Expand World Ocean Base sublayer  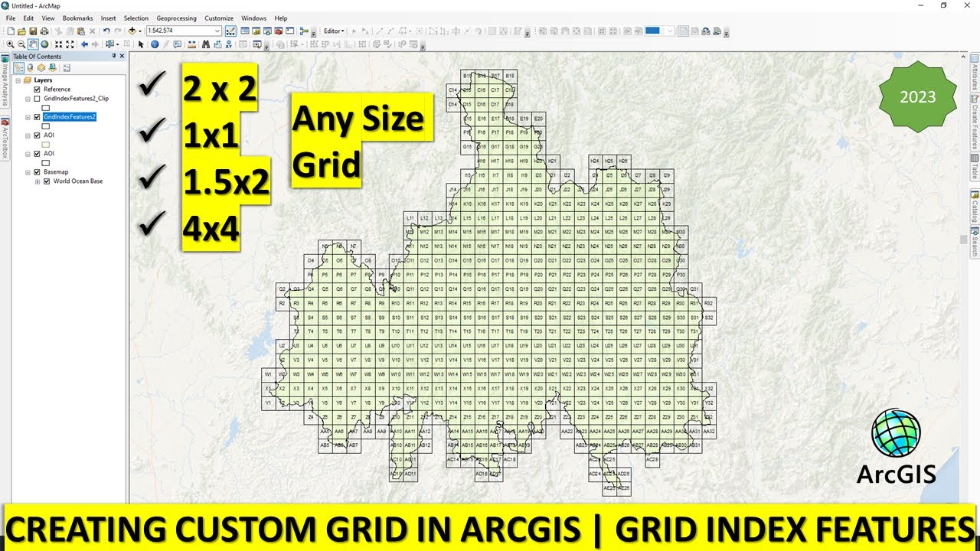[37, 181]
